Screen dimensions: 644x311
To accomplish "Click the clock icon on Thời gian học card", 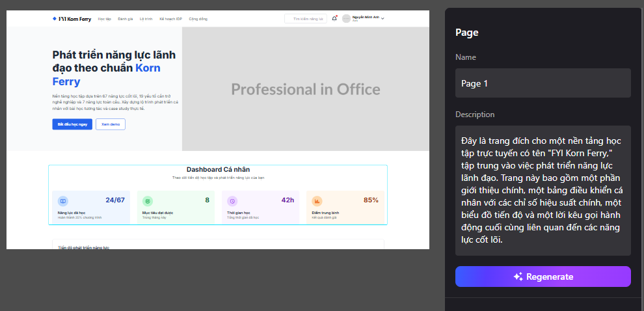I will coord(232,201).
